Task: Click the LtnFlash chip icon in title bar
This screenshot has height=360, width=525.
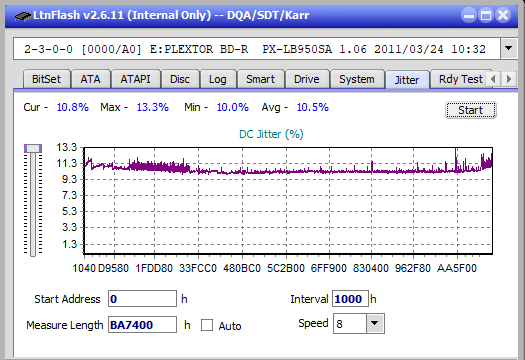Action: tap(22, 15)
